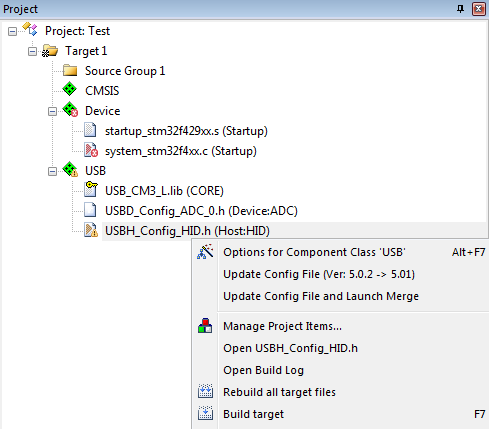The image size is (489, 429).
Task: Select Rebuild all target files menu entry
Action: pyautogui.click(x=340, y=392)
